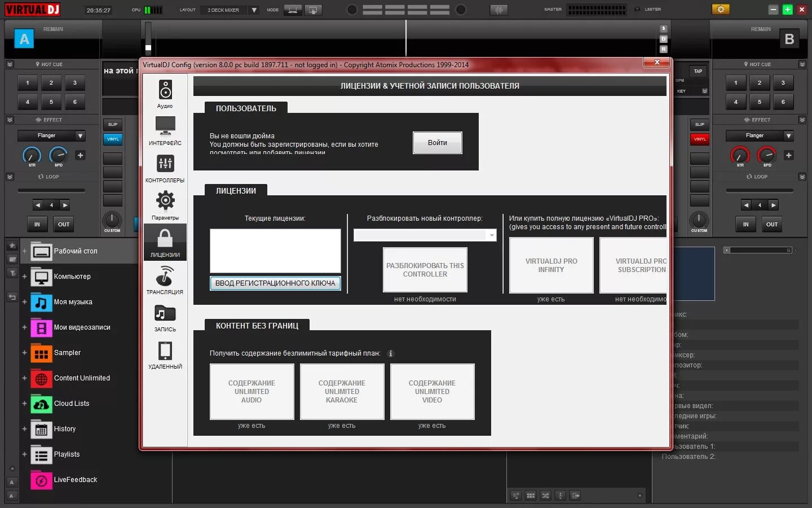
Task: Click СОДЕРЖАНИЕ UNLIMITED VIDEO button
Action: coord(433,392)
